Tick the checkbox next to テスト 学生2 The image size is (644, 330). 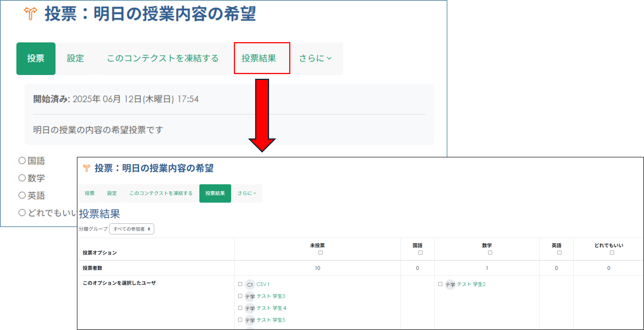(x=440, y=284)
